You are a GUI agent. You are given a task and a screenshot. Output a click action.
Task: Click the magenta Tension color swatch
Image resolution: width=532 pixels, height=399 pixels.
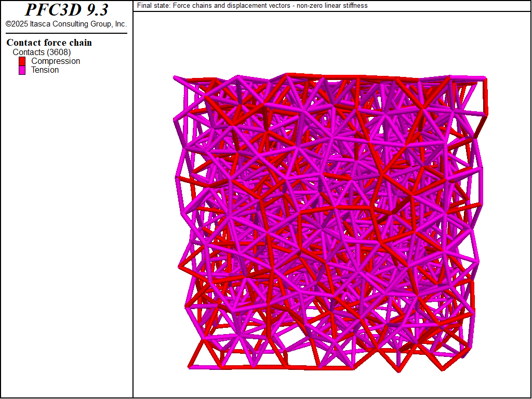[x=21, y=70]
